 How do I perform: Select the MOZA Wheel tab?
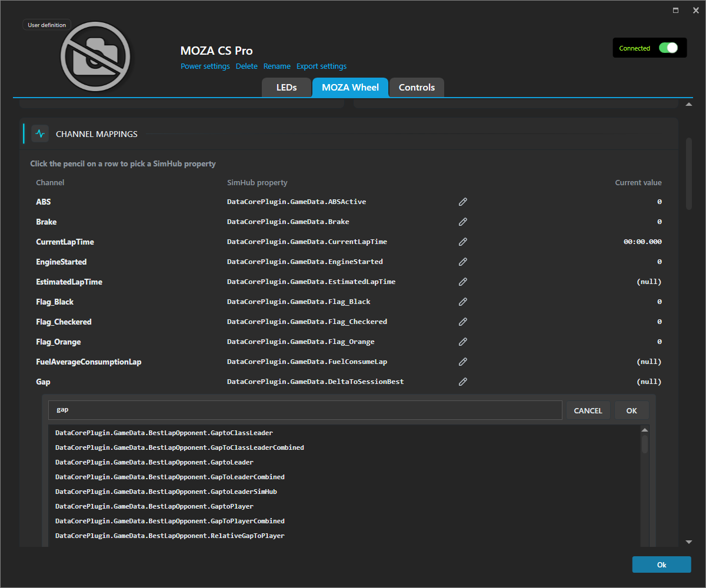350,88
